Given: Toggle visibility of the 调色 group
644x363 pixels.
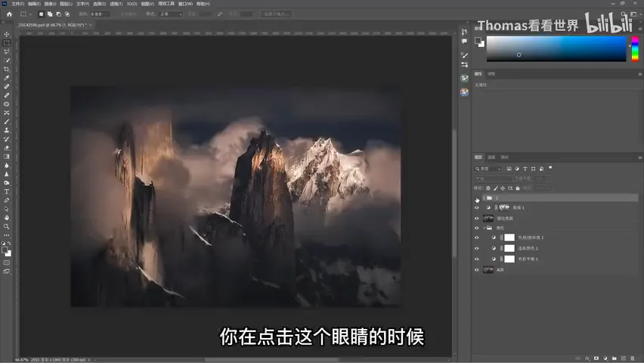Looking at the screenshot, I should coord(477,228).
